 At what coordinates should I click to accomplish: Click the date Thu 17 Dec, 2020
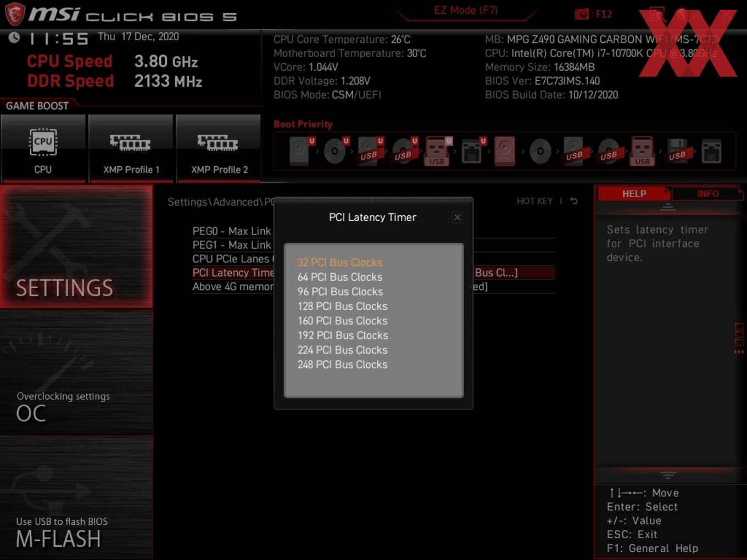[x=138, y=37]
